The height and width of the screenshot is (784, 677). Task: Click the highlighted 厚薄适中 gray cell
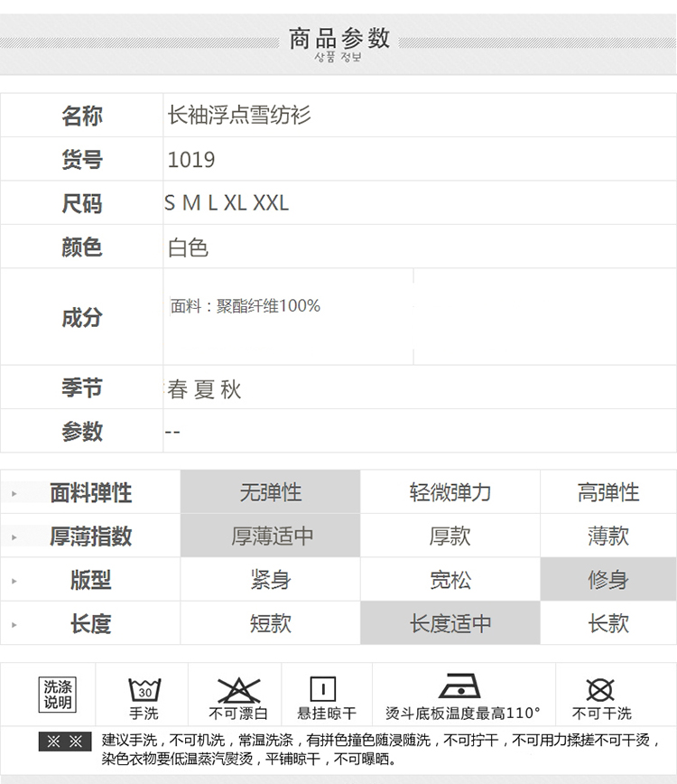(270, 536)
